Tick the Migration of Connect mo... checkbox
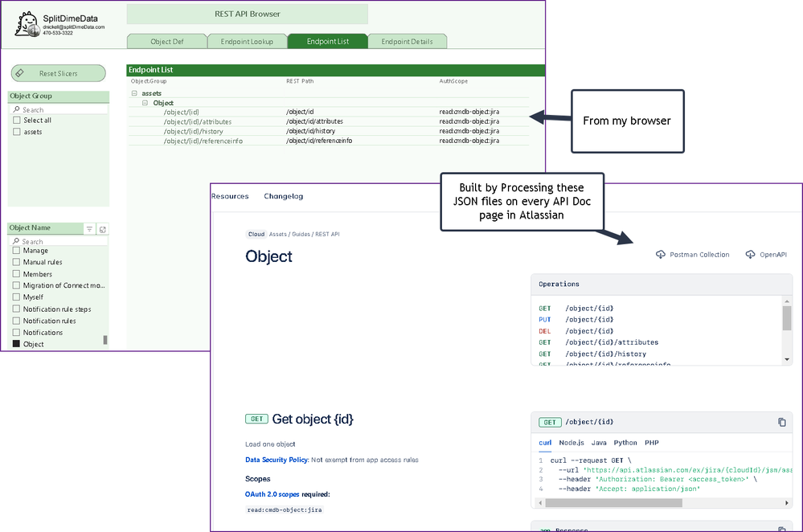803x532 pixels. tap(16, 285)
